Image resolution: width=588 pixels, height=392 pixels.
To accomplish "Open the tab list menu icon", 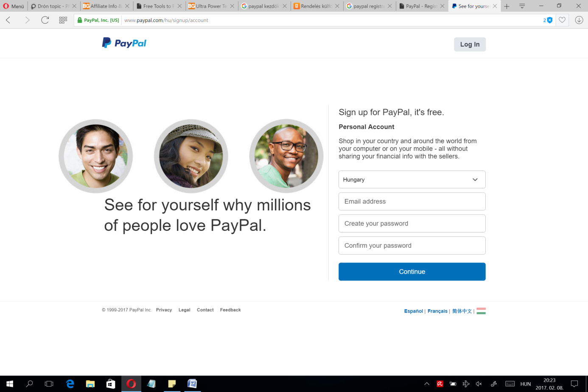I will (522, 6).
